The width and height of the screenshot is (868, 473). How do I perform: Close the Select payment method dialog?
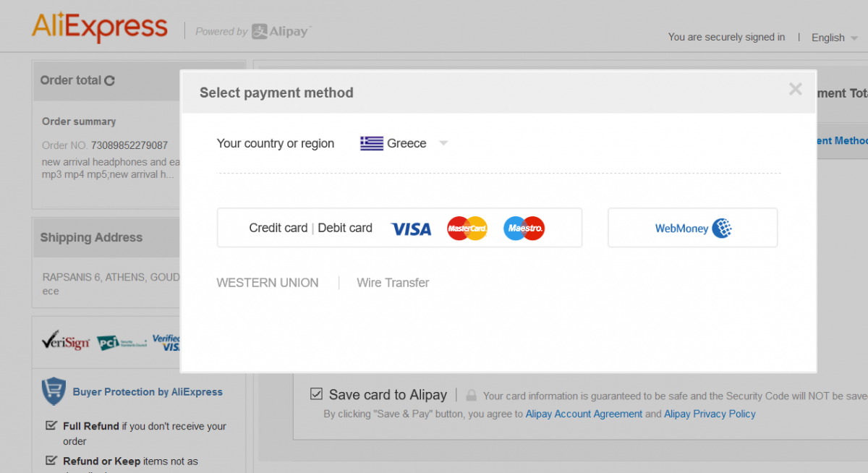796,89
